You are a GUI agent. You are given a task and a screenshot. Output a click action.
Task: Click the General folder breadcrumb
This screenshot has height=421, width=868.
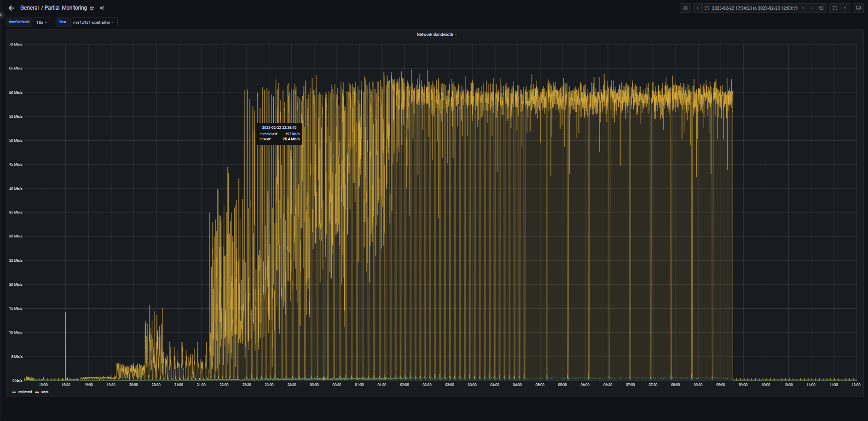tap(29, 8)
